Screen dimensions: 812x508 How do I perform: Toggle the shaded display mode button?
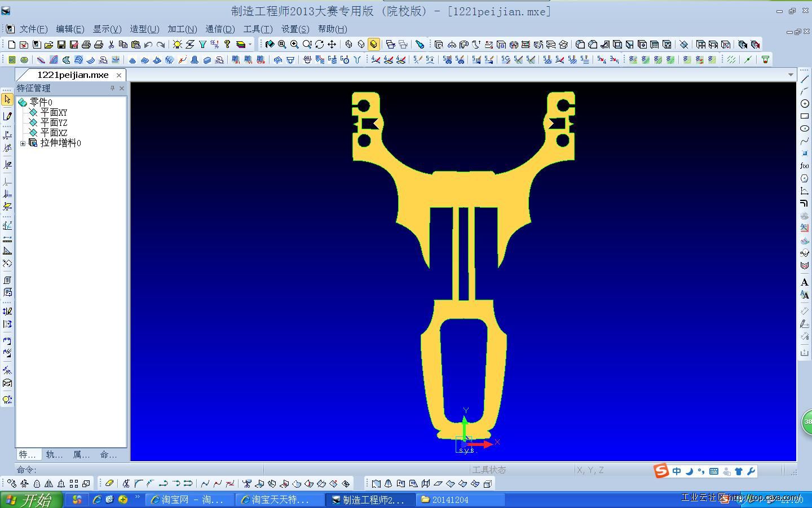pos(373,45)
